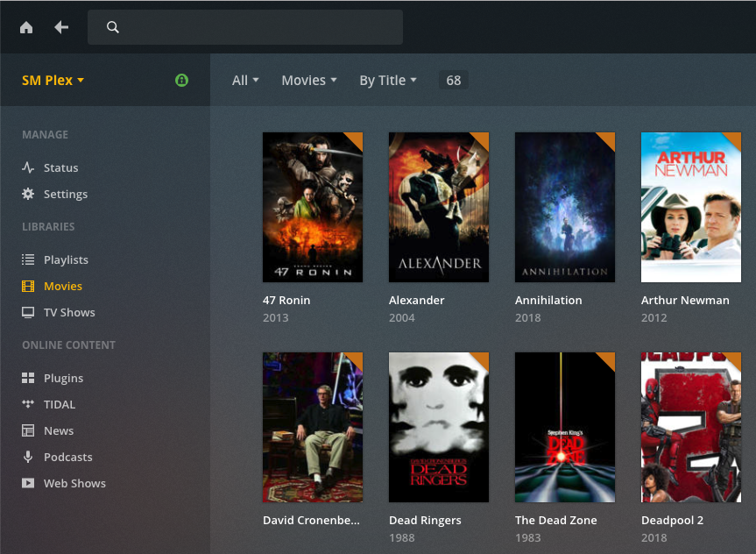Click the TV Shows monitor icon
This screenshot has height=554, width=756.
28,312
